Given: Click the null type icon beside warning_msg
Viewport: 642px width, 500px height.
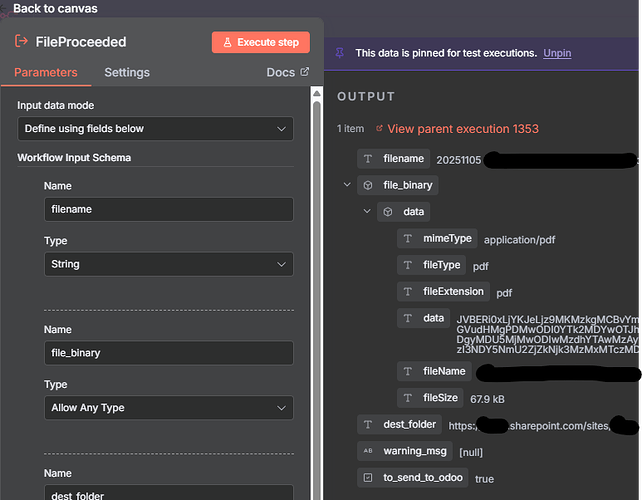Looking at the screenshot, I should tap(367, 451).
